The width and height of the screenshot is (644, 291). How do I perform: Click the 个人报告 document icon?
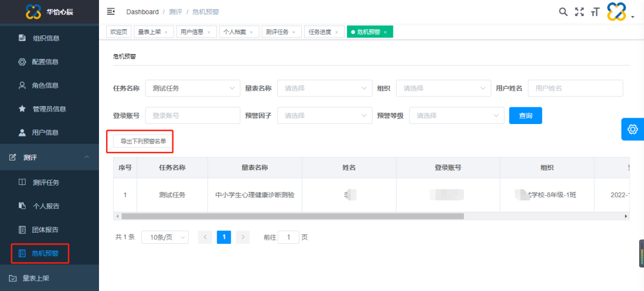point(22,206)
